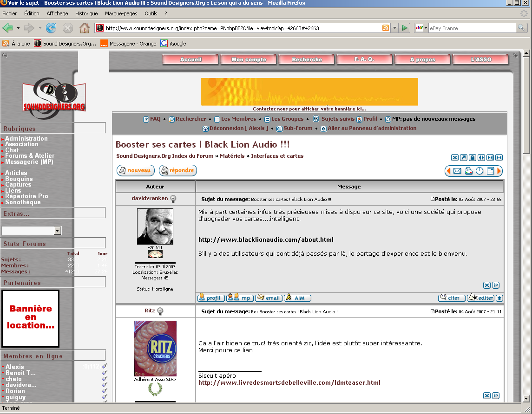Reload the page with Firefox refresh icon
This screenshot has width=532, height=414.
pyautogui.click(x=51, y=28)
